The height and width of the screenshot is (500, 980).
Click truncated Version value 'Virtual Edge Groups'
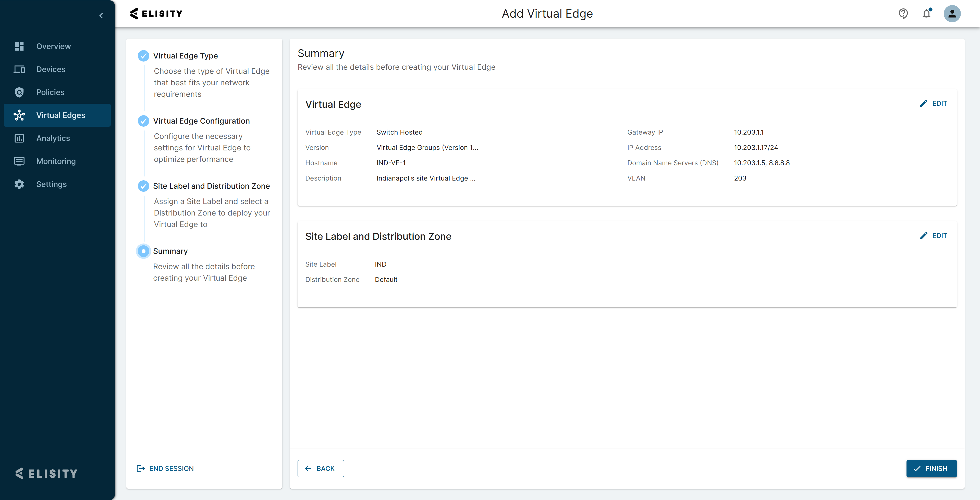click(x=427, y=147)
